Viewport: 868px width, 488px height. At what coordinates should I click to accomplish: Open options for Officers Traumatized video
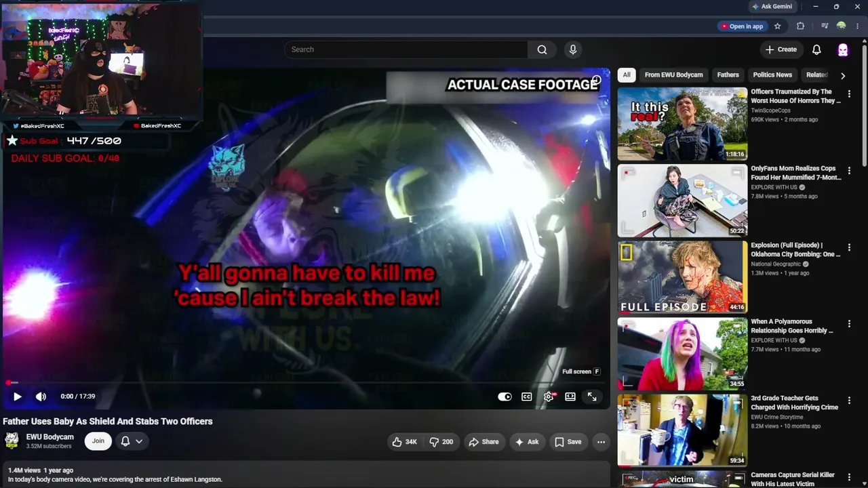(x=849, y=94)
